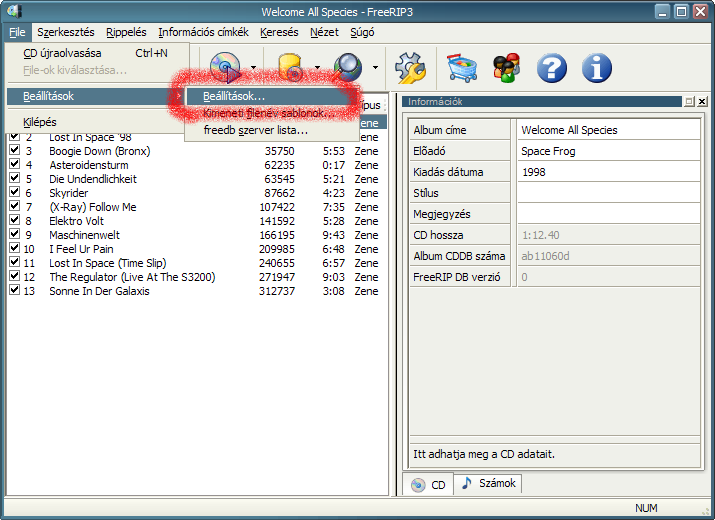Click the yellow database disc toolbar icon
715x520 pixels.
(291, 68)
